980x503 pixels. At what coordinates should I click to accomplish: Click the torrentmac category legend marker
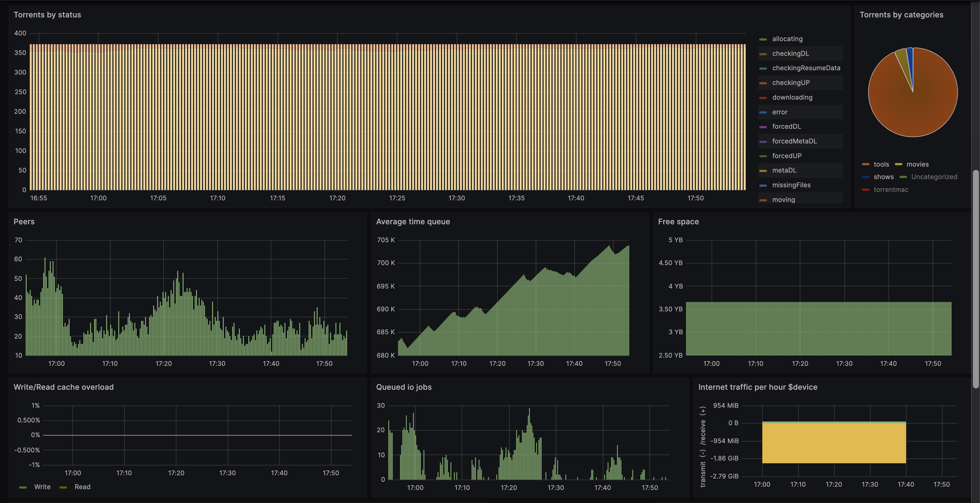[865, 189]
